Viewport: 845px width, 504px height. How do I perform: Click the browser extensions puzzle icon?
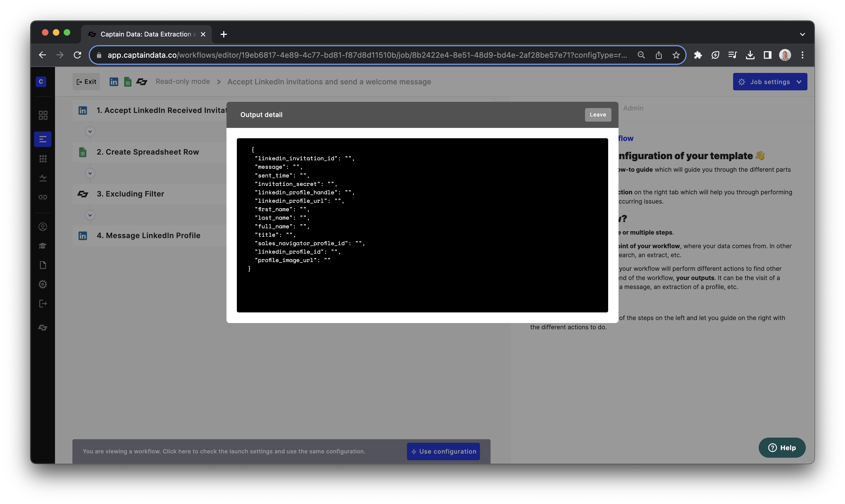pyautogui.click(x=698, y=55)
